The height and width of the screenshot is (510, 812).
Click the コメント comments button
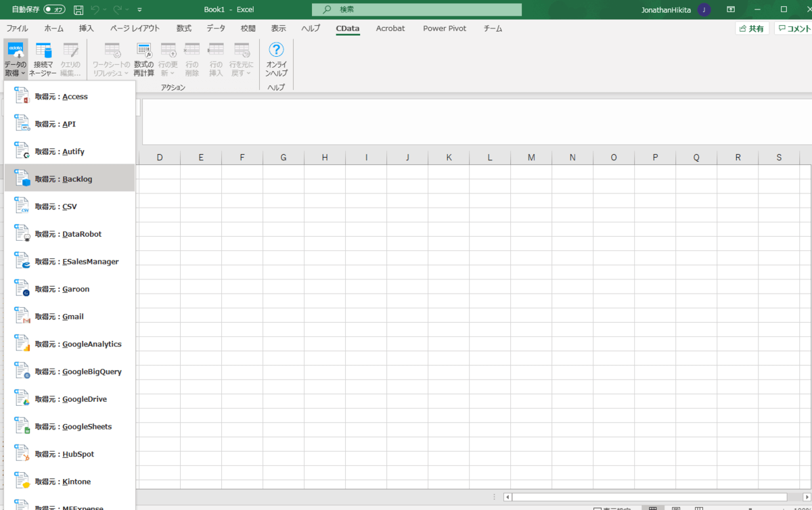[x=793, y=28]
